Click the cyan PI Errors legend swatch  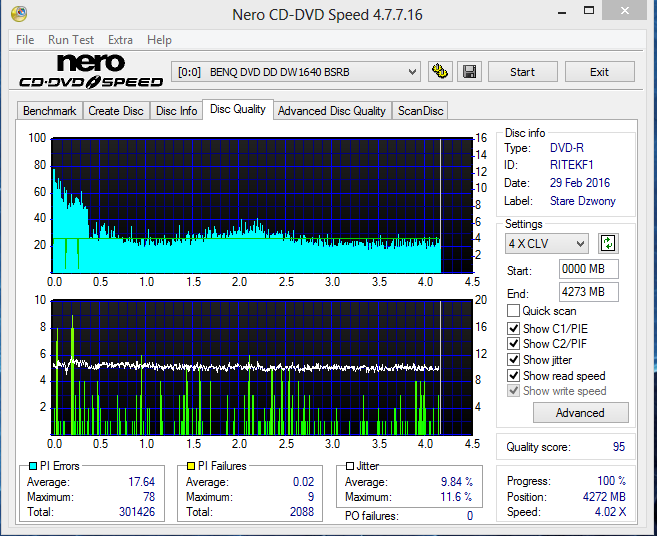tap(33, 466)
